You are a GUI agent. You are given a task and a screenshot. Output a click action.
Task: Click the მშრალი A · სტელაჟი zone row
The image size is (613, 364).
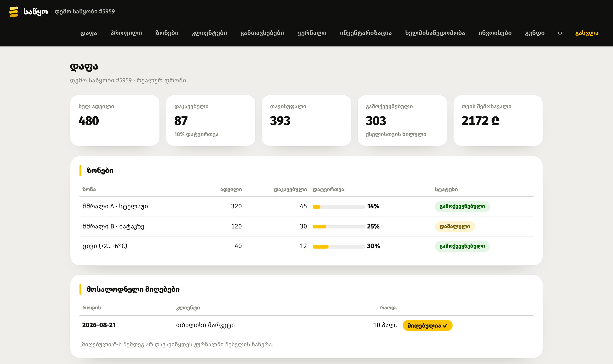tap(306, 206)
